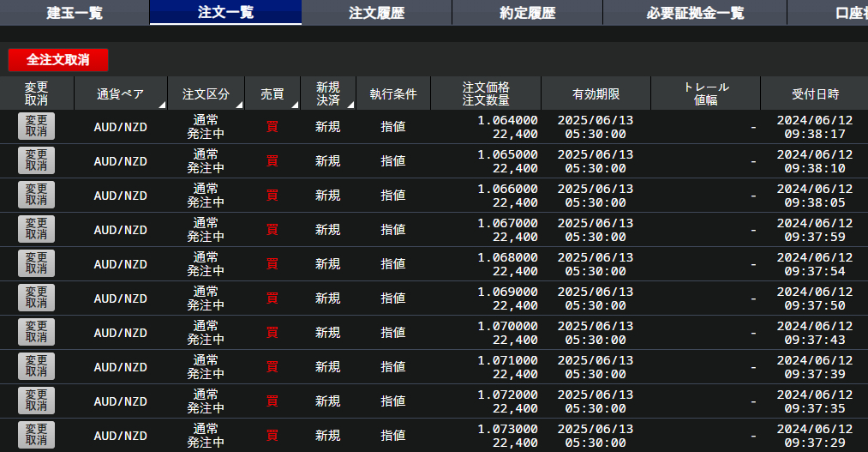The width and height of the screenshot is (868, 452).
Task: Open the 新規決済 column filter arrow
Action: click(x=350, y=105)
